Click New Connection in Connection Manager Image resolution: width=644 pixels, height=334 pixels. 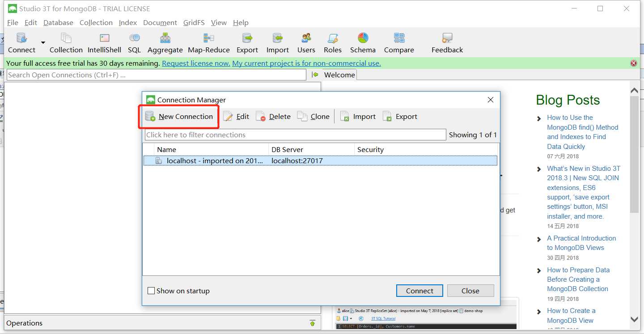(x=179, y=116)
